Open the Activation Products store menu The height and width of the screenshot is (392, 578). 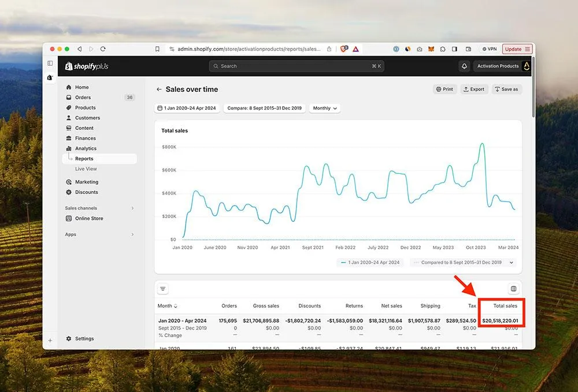coord(503,66)
